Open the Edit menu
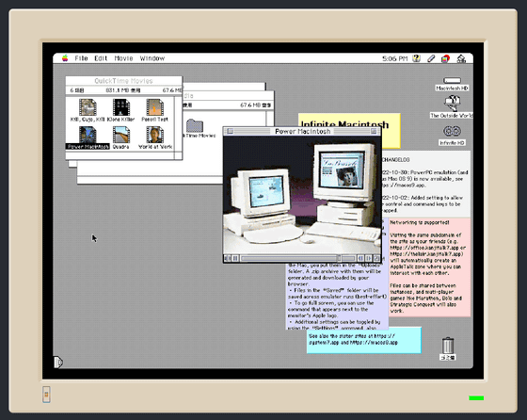The width and height of the screenshot is (527, 420). tap(101, 58)
